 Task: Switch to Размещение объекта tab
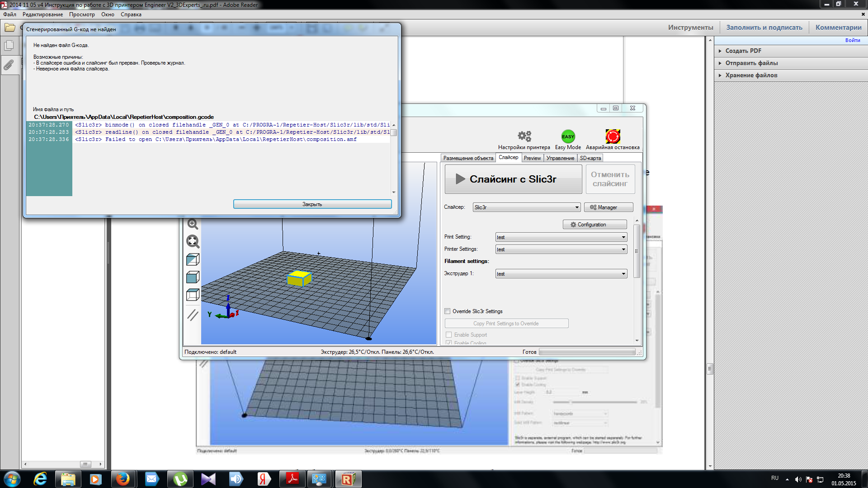[468, 158]
